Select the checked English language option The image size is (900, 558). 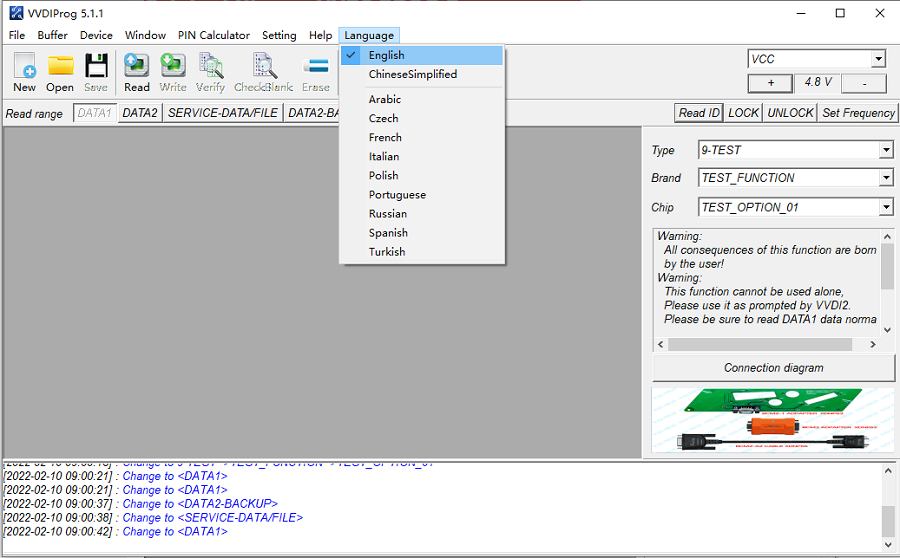386,55
